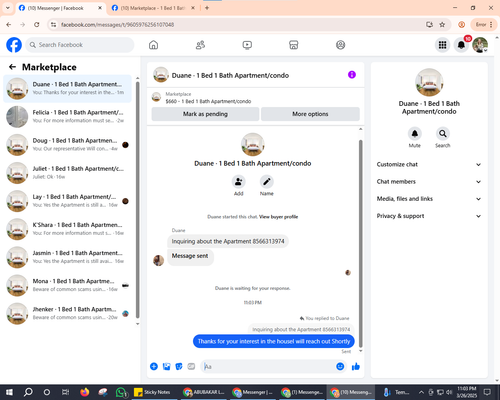Image resolution: width=500 pixels, height=400 pixels.
Task: Click the Name pencil edit icon
Action: [x=267, y=182]
